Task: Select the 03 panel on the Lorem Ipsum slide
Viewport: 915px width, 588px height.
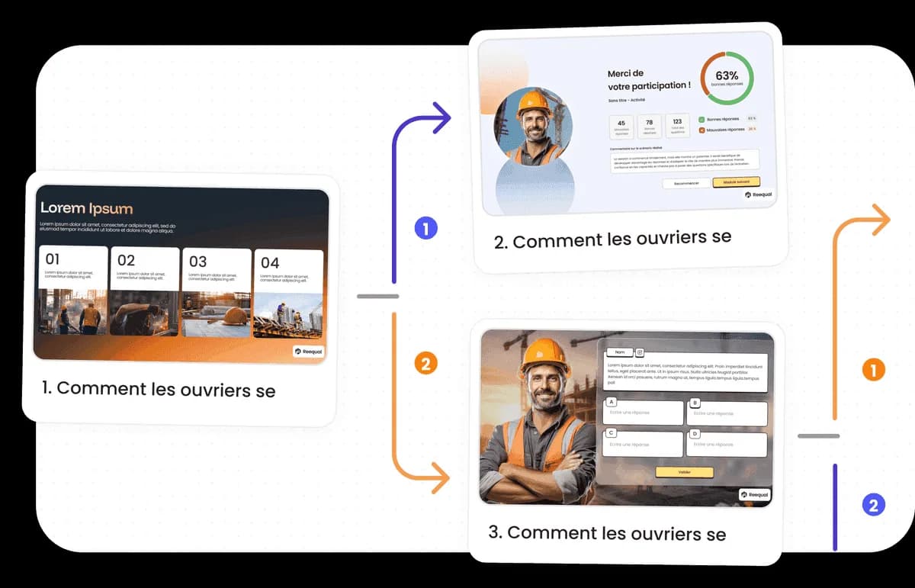Action: coord(217,293)
